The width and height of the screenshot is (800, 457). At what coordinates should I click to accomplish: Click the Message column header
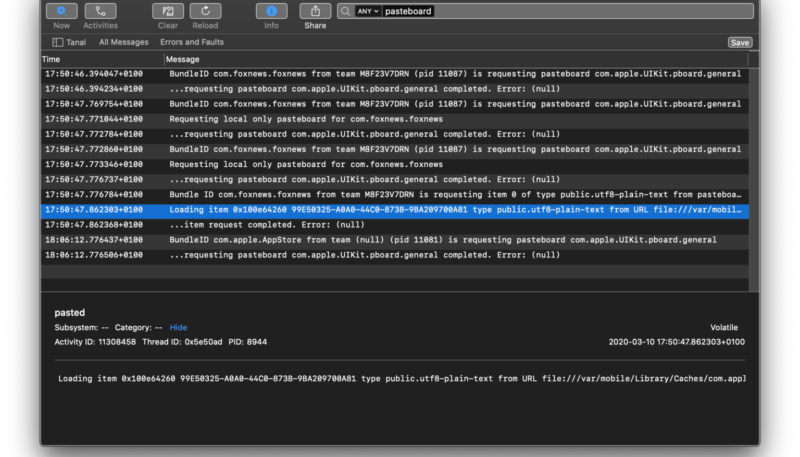pyautogui.click(x=182, y=60)
